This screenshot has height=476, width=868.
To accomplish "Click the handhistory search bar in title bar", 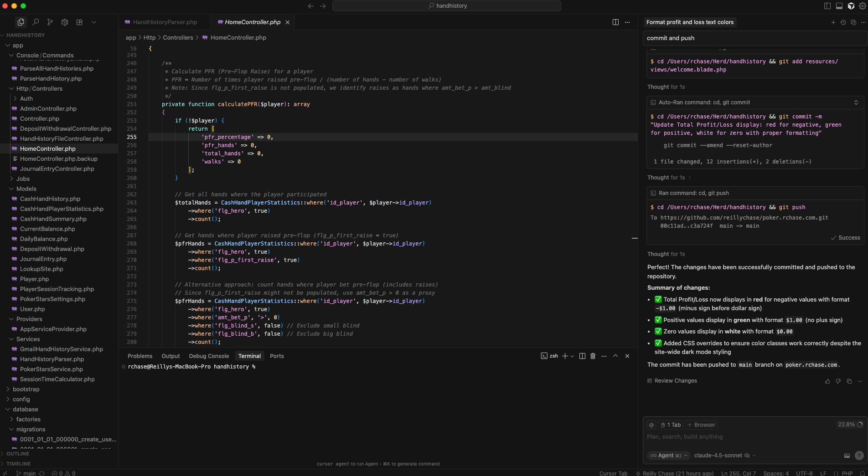I will [x=446, y=6].
